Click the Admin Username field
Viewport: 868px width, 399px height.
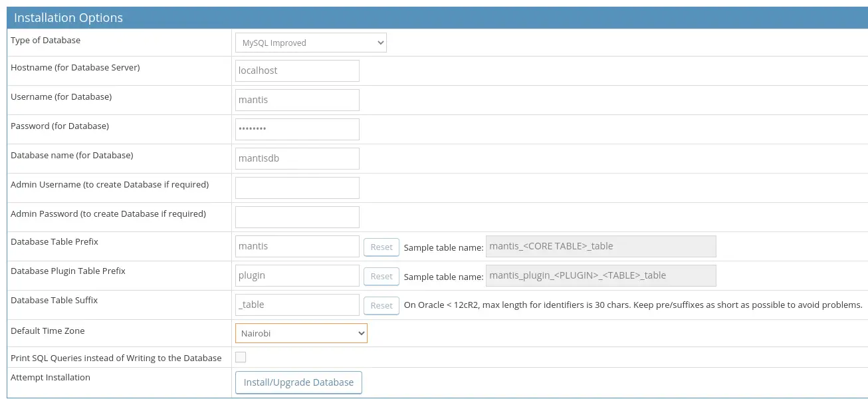point(296,188)
